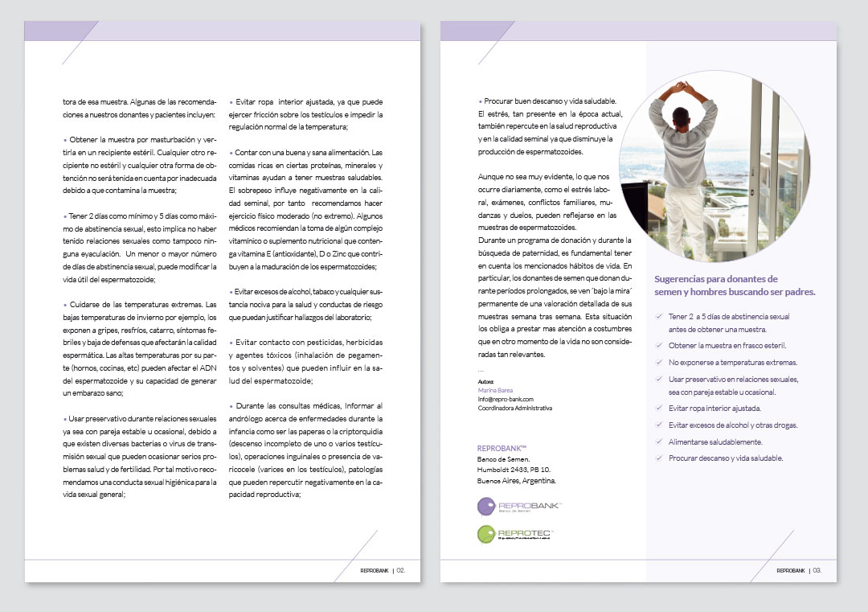Click checkmark beside 'Evitar ropa interior ajustada'

(659, 409)
